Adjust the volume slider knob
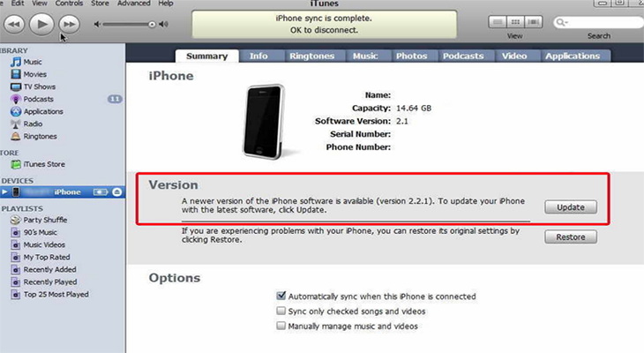 point(152,24)
